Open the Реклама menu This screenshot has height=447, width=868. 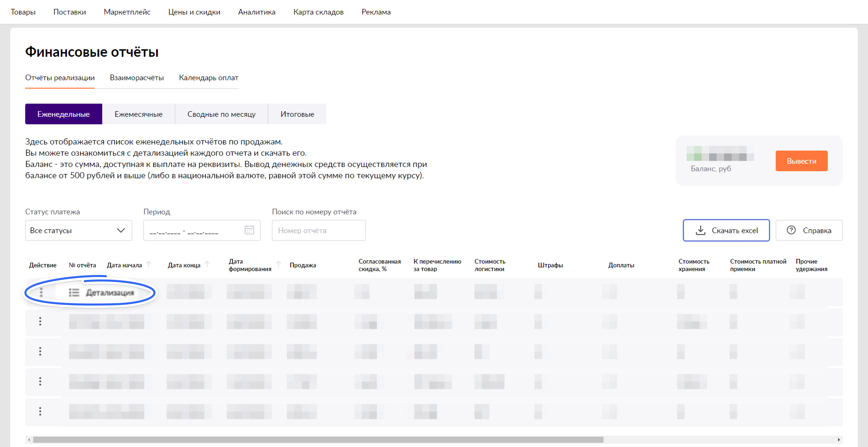point(376,12)
